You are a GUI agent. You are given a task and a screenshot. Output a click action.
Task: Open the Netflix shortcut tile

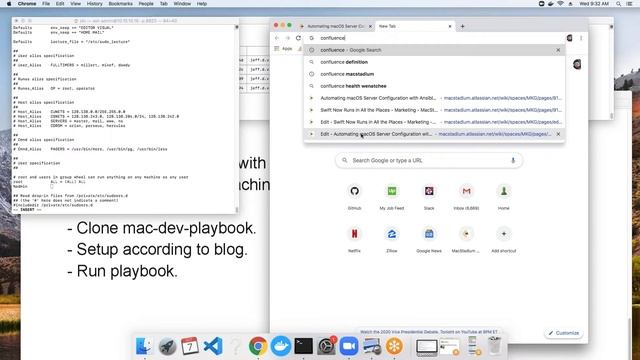[354, 239]
